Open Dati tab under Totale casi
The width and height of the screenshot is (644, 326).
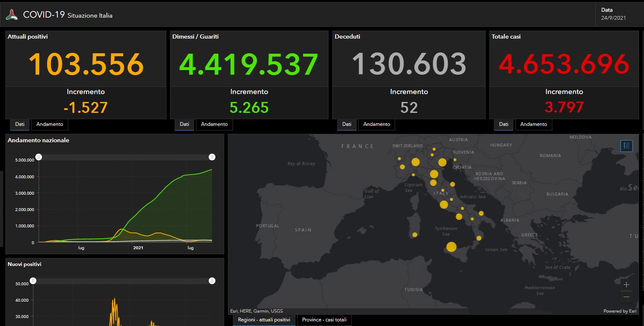point(504,124)
